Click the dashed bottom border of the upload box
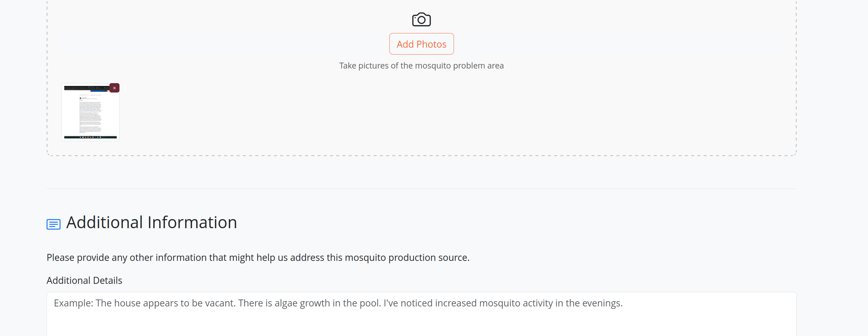This screenshot has height=336, width=868. point(421,155)
